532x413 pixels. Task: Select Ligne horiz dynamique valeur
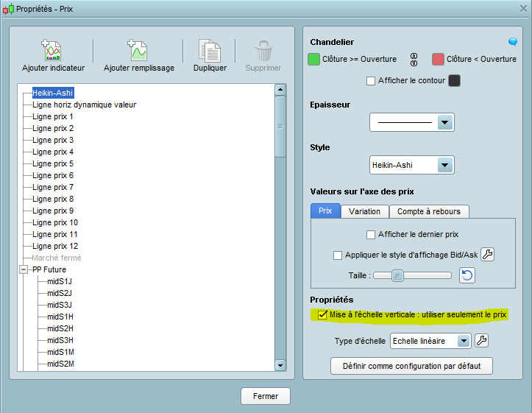pos(84,105)
